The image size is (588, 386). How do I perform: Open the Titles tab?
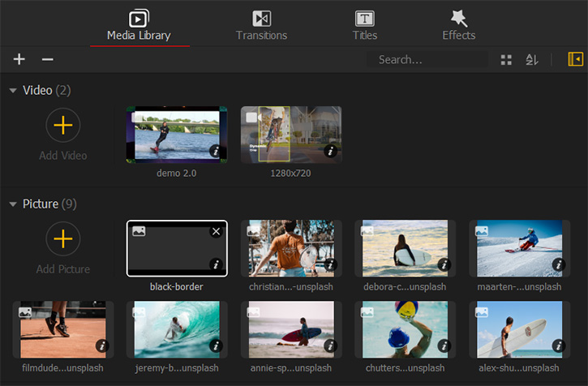(x=365, y=25)
